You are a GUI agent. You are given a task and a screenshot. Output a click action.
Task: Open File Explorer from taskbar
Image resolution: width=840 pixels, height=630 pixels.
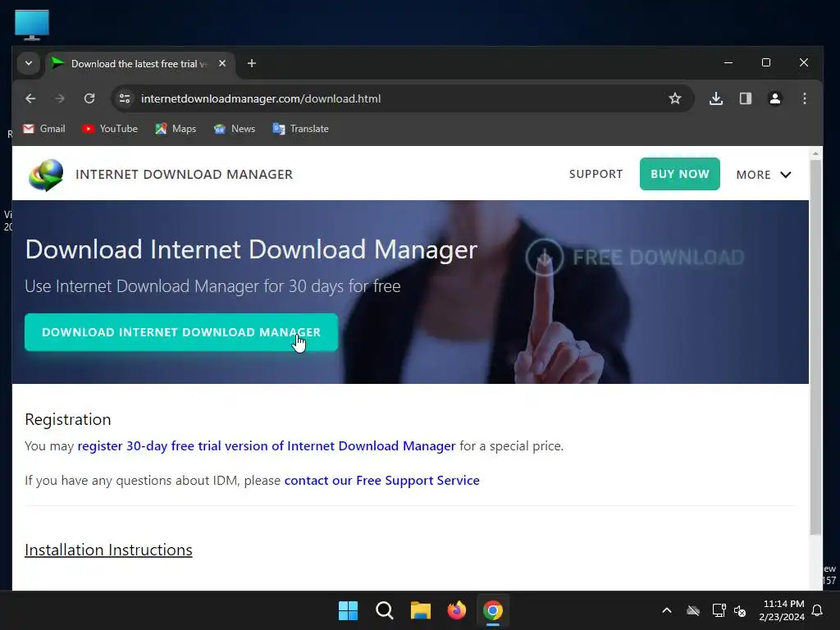tap(421, 610)
